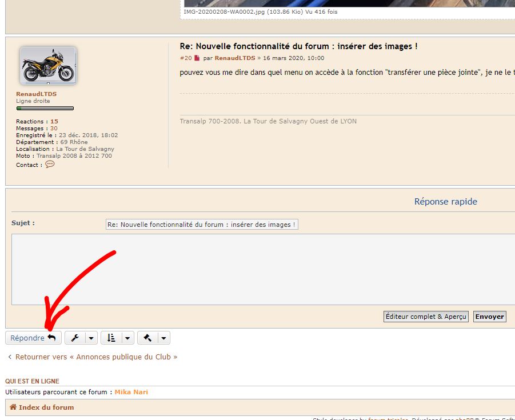Open Mika Nari's user profile link
The width and height of the screenshot is (515, 420).
(x=131, y=392)
